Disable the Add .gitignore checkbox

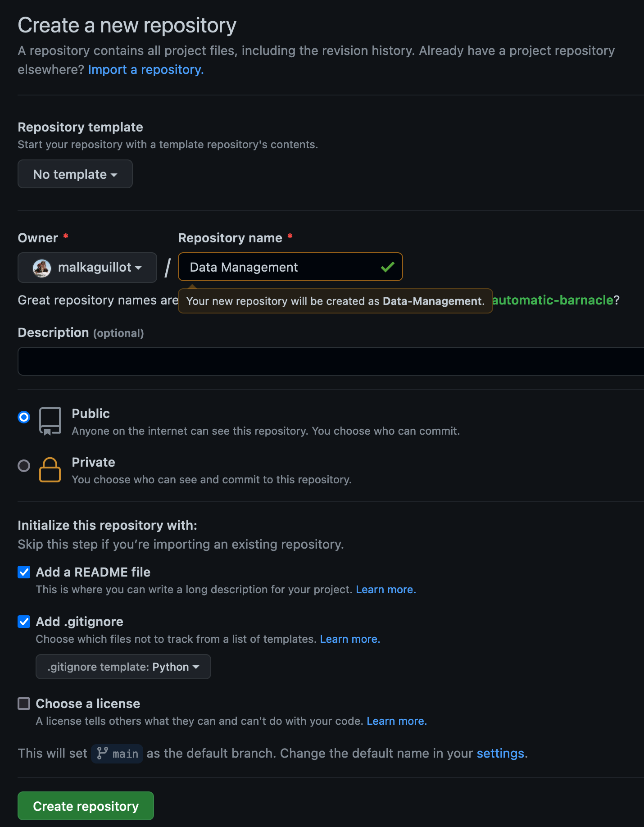[24, 622]
